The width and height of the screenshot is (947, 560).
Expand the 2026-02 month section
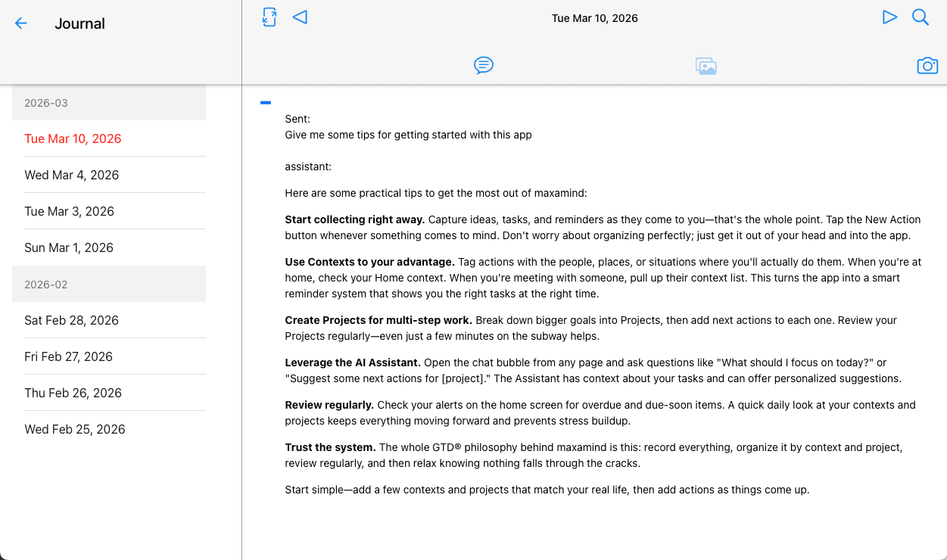pos(108,284)
